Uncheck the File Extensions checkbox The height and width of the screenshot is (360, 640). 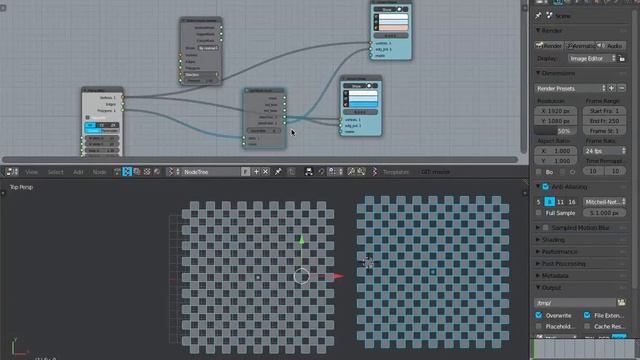(587, 315)
